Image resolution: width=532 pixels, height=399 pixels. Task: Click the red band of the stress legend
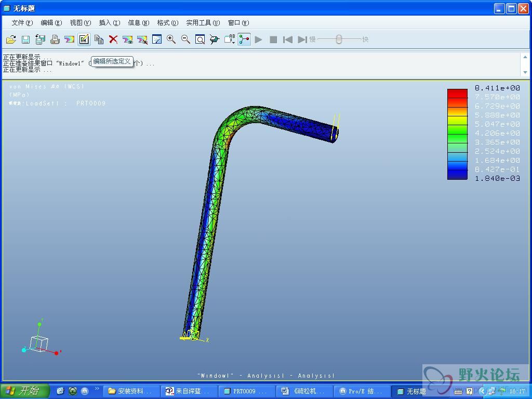coord(457,94)
